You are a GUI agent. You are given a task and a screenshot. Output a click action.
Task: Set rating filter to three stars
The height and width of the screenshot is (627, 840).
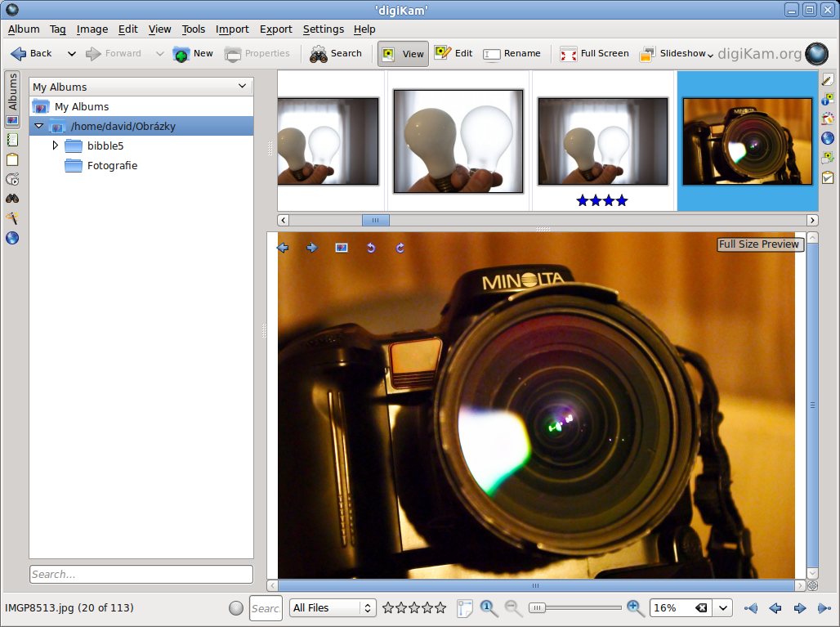(x=414, y=607)
